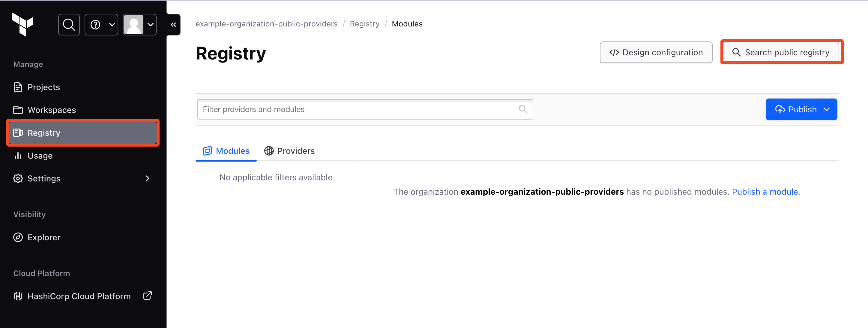Open Explorer compass item
This screenshot has height=328, width=868.
[x=44, y=237]
